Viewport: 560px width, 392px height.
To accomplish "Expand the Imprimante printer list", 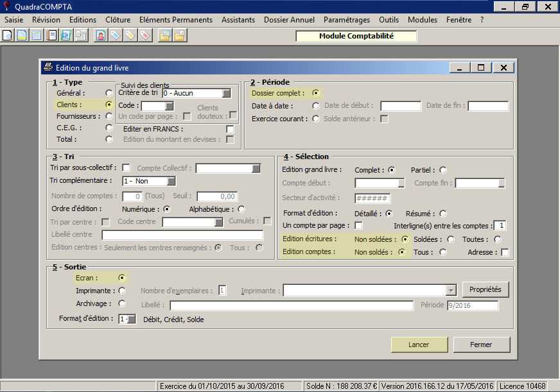I will [451, 291].
